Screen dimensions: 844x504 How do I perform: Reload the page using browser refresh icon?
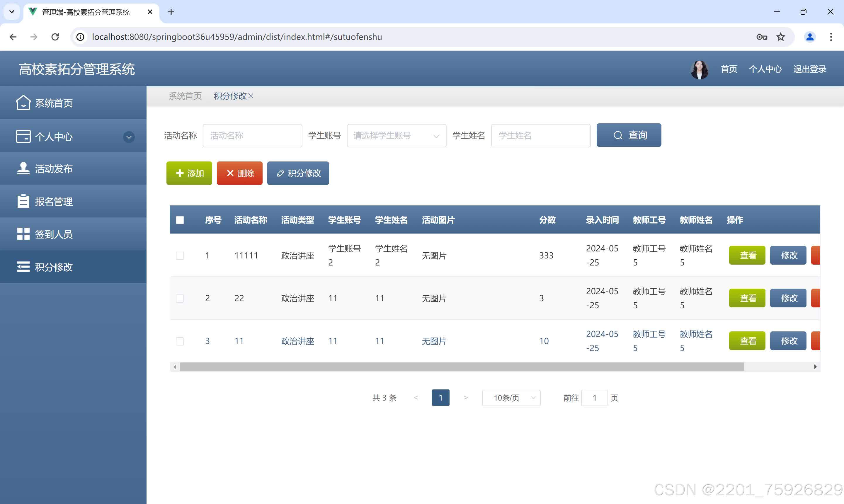click(x=55, y=37)
